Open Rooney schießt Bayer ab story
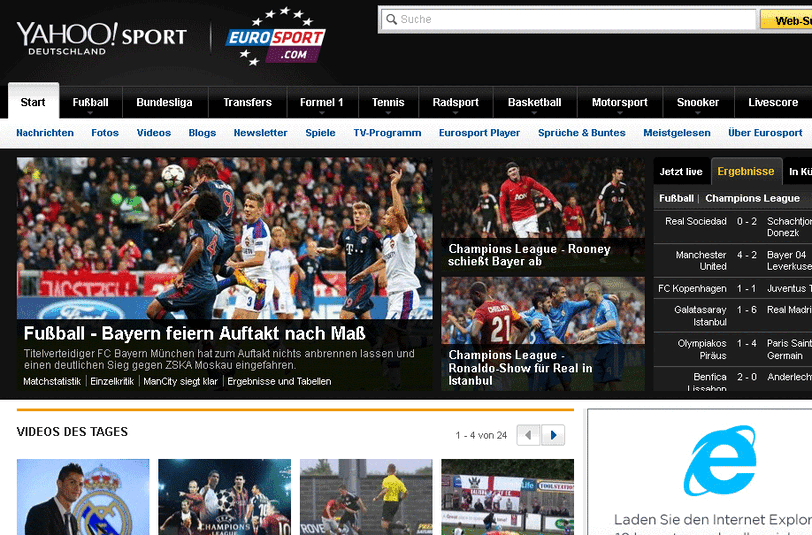Image resolution: width=812 pixels, height=535 pixels. tap(543, 215)
